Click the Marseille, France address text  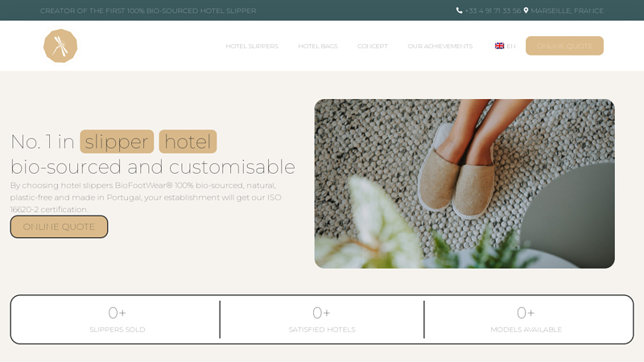click(567, 10)
